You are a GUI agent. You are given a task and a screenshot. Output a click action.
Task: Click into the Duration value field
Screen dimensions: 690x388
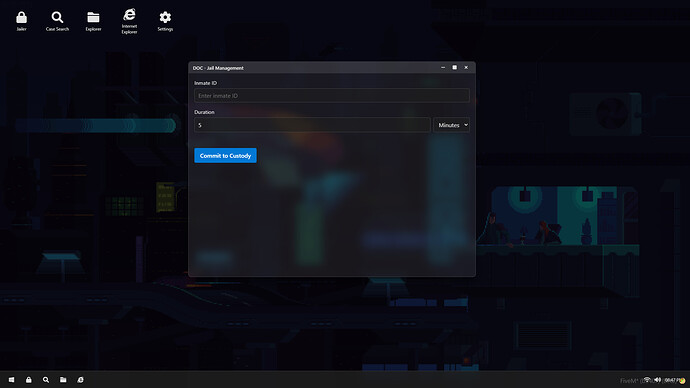click(x=312, y=125)
